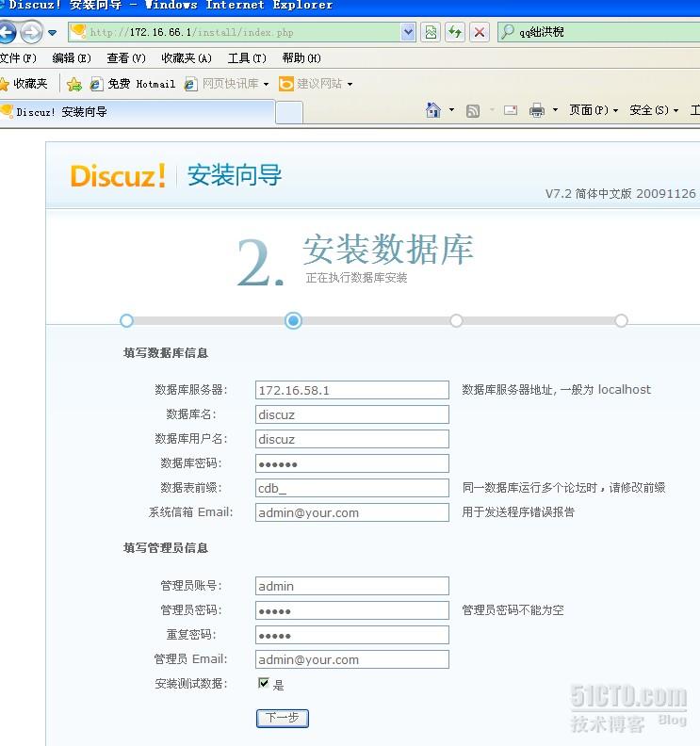Screen dimensions: 700x746
Task: Expand the address bar dropdown arrow
Action: [408, 32]
